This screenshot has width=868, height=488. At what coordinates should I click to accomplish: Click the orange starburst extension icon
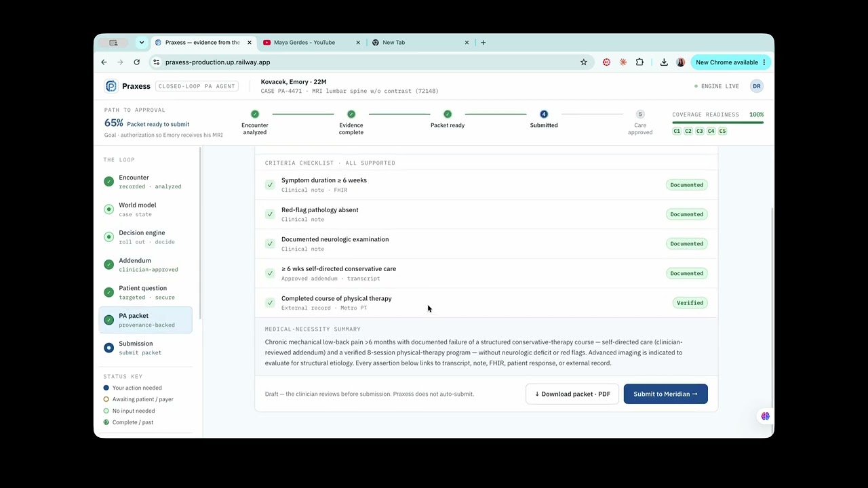(623, 62)
